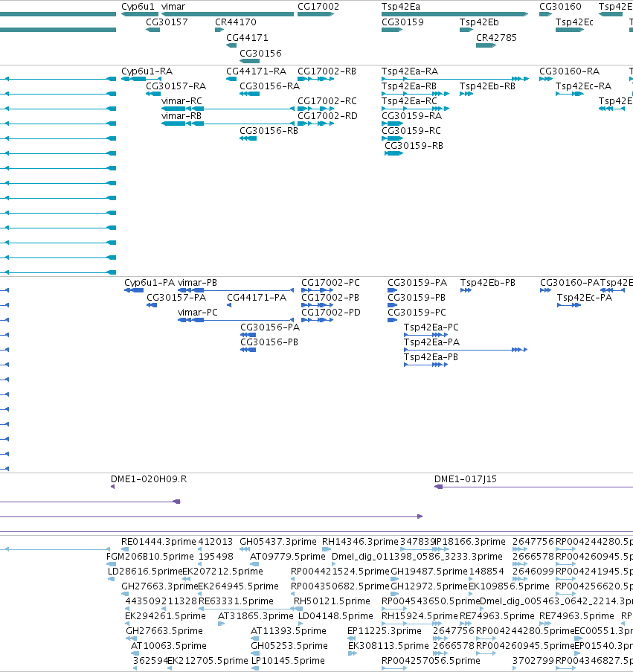Open the CR44170 gene label

(236, 22)
